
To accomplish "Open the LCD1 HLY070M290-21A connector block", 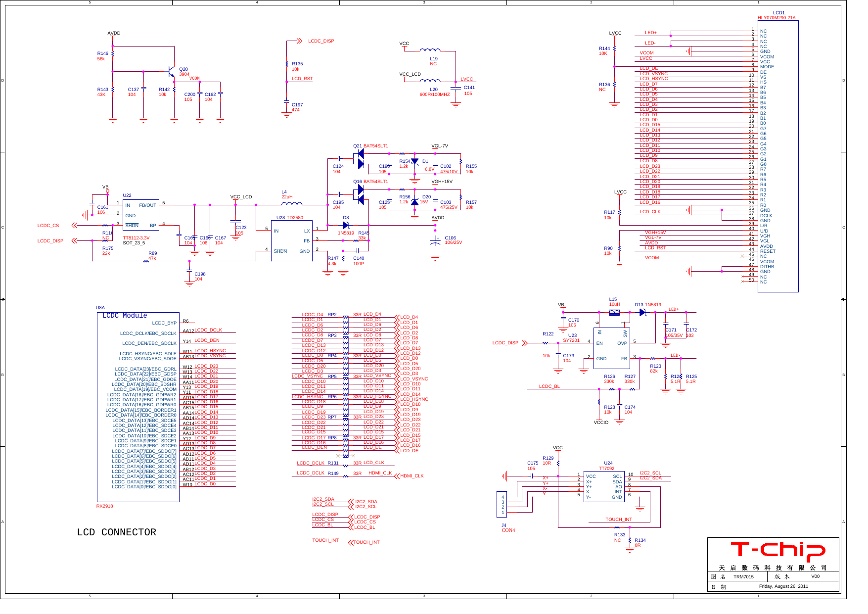I will coord(779,153).
